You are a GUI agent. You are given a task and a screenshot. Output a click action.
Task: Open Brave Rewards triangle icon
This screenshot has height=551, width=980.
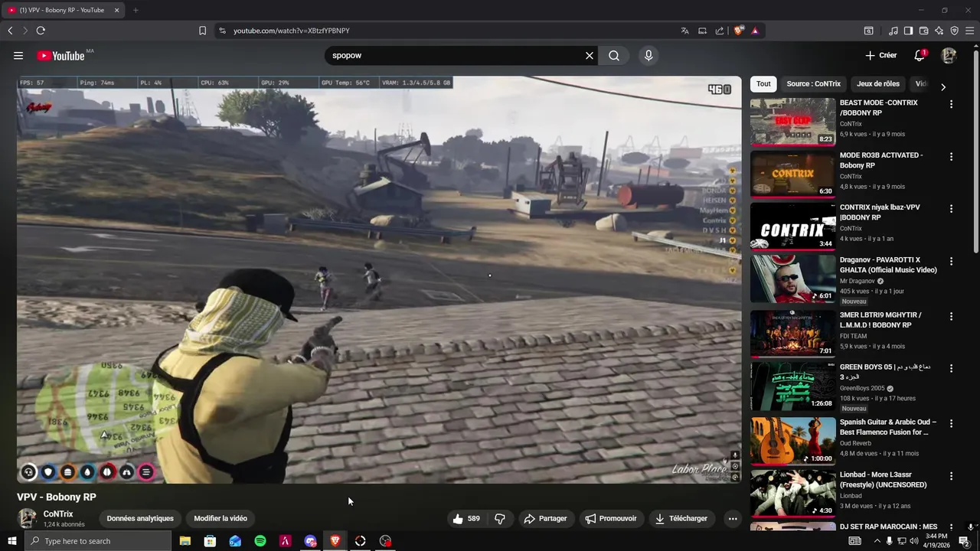point(755,31)
